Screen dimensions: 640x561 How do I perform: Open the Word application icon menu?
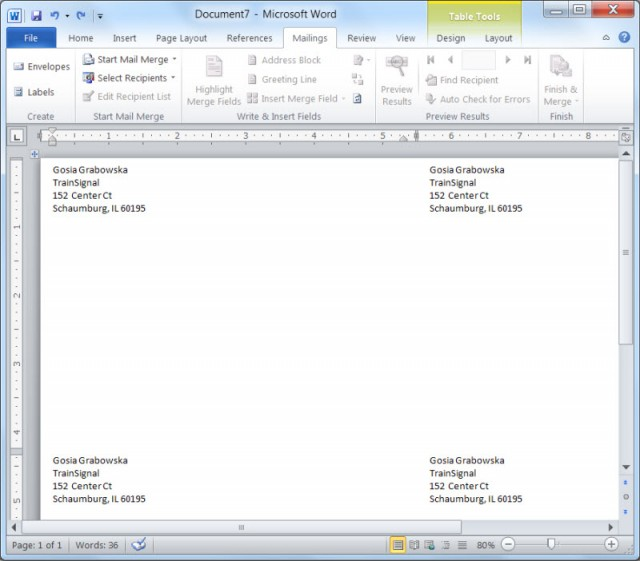[14, 16]
